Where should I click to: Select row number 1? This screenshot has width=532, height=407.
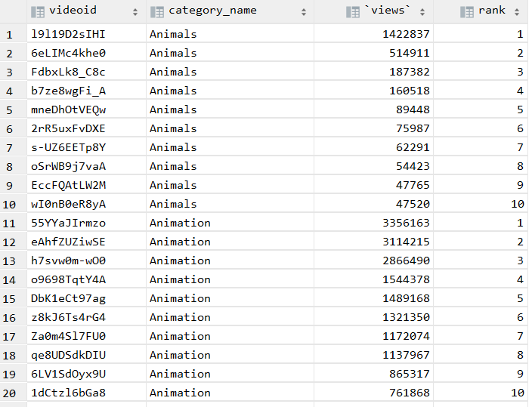[9, 35]
